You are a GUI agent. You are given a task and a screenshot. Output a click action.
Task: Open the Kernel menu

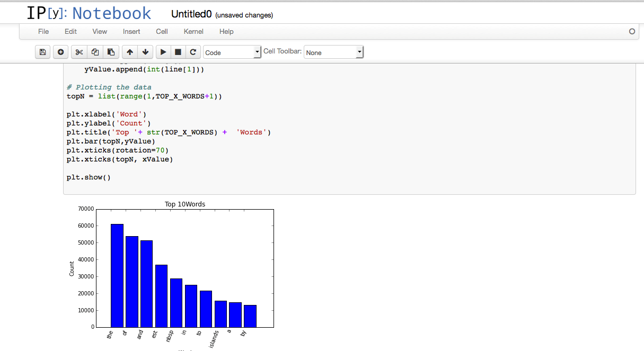click(193, 31)
